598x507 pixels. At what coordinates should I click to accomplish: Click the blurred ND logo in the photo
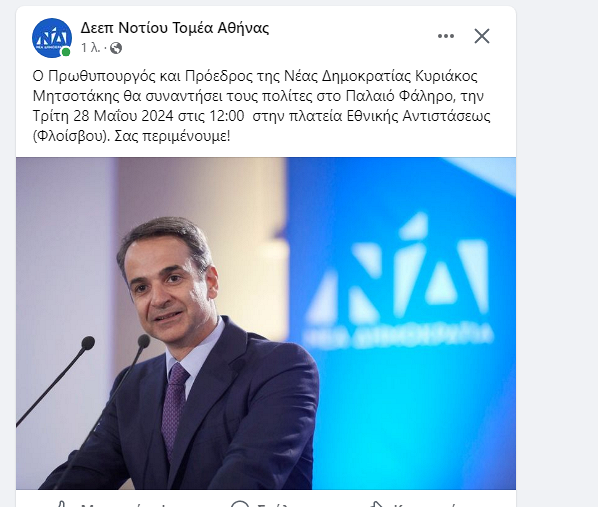(399, 280)
